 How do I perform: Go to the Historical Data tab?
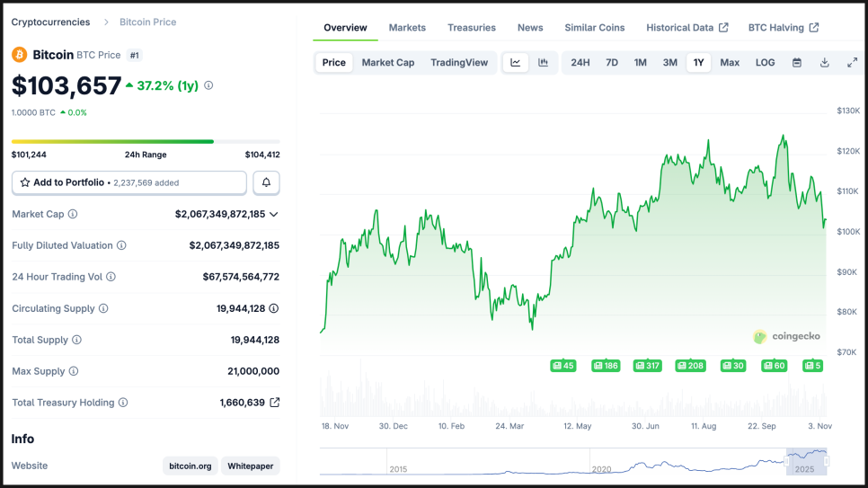click(x=686, y=28)
